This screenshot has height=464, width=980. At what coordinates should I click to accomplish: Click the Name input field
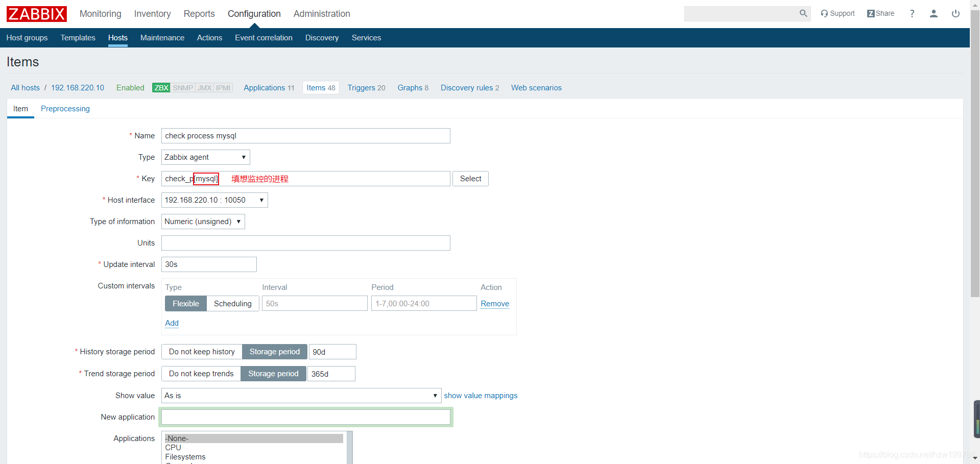tap(306, 136)
